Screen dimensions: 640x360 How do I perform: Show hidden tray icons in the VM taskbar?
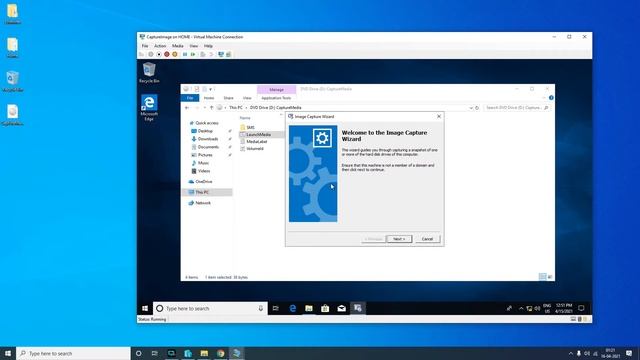tap(521, 309)
